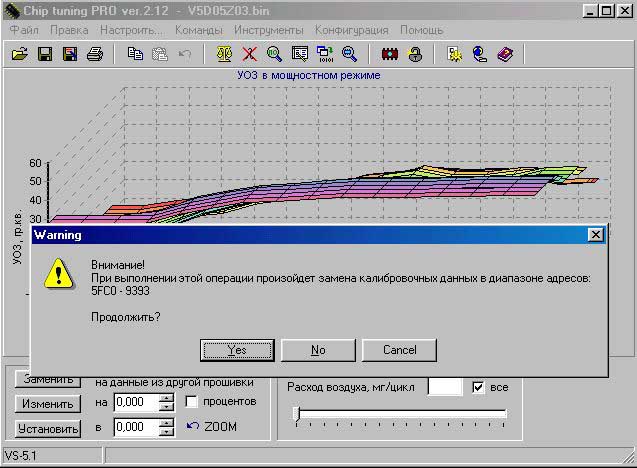
Task: Open the Правка menu
Action: click(x=69, y=30)
